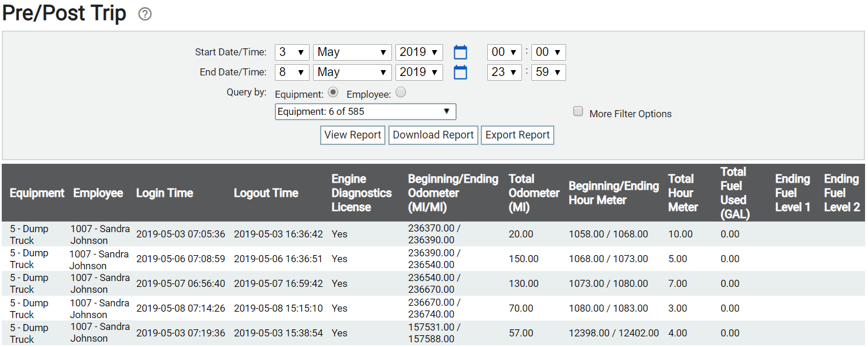Click the View Report button
The image size is (868, 347).
click(x=353, y=135)
